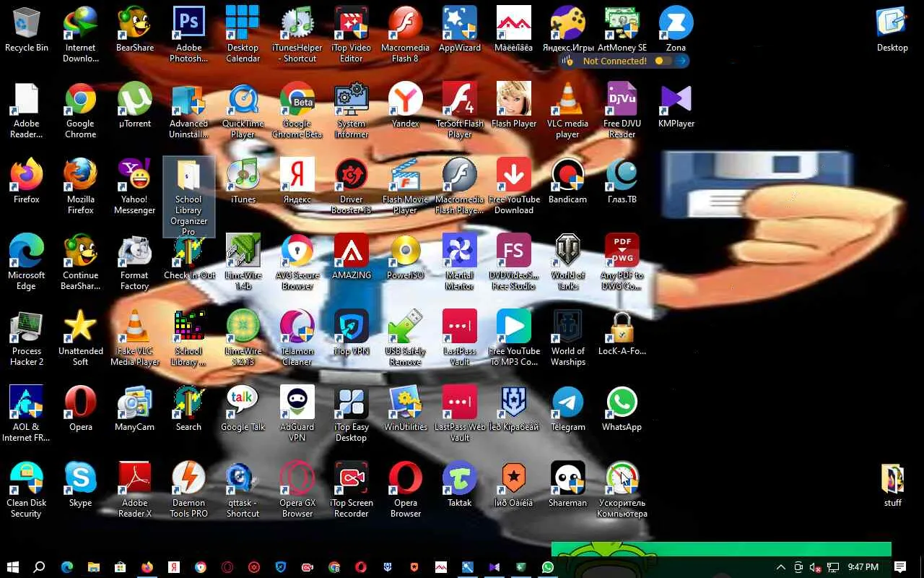Click the World of Warships icon
The height and width of the screenshot is (578, 924).
click(x=567, y=338)
